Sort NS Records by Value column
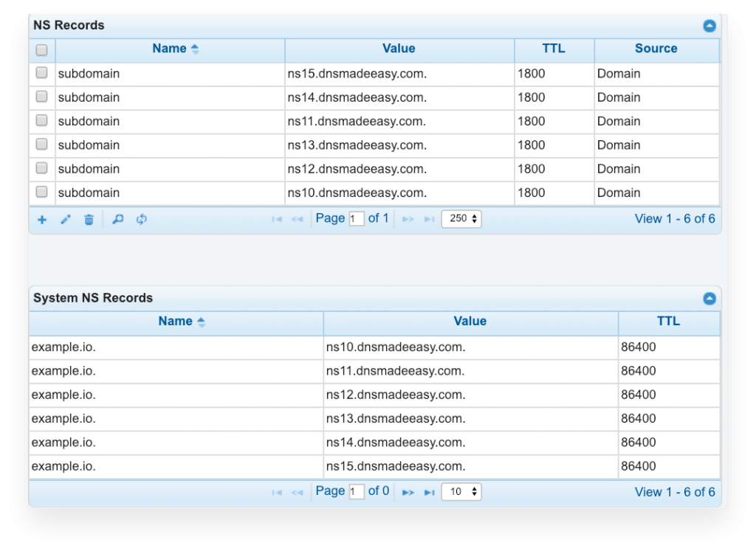 point(399,50)
